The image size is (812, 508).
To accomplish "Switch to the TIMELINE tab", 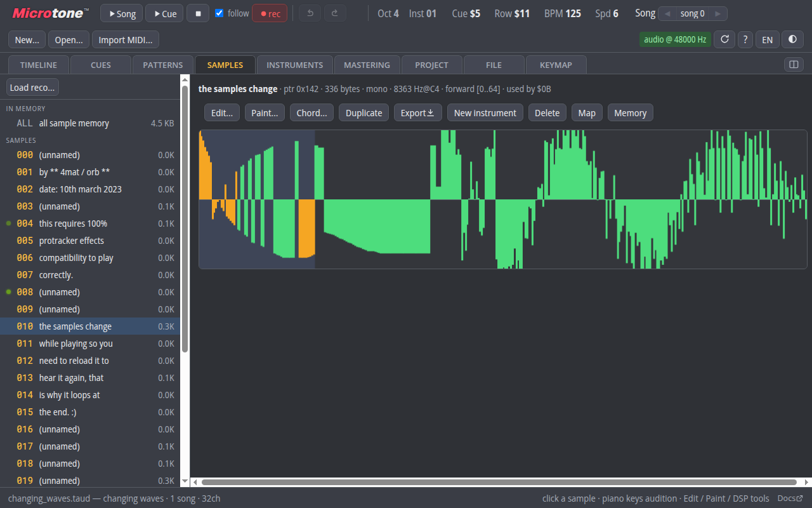I will tap(39, 65).
